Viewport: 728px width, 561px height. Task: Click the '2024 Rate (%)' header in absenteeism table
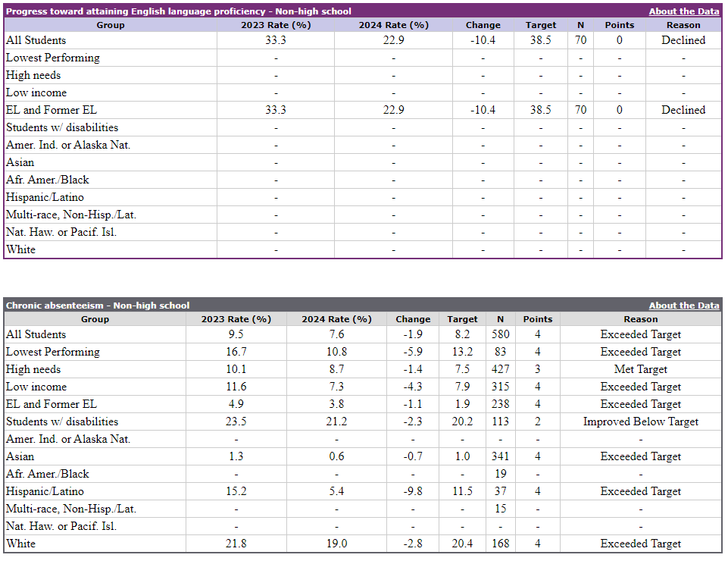[336, 319]
